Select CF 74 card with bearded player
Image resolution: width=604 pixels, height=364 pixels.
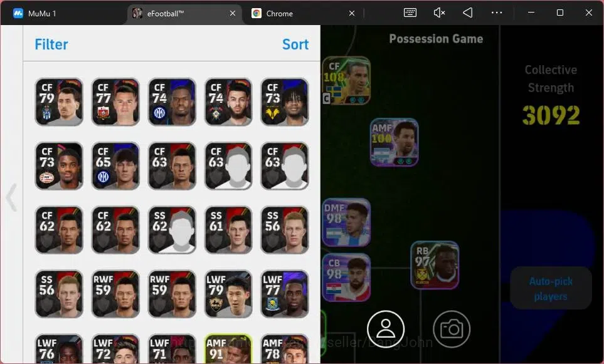[228, 102]
